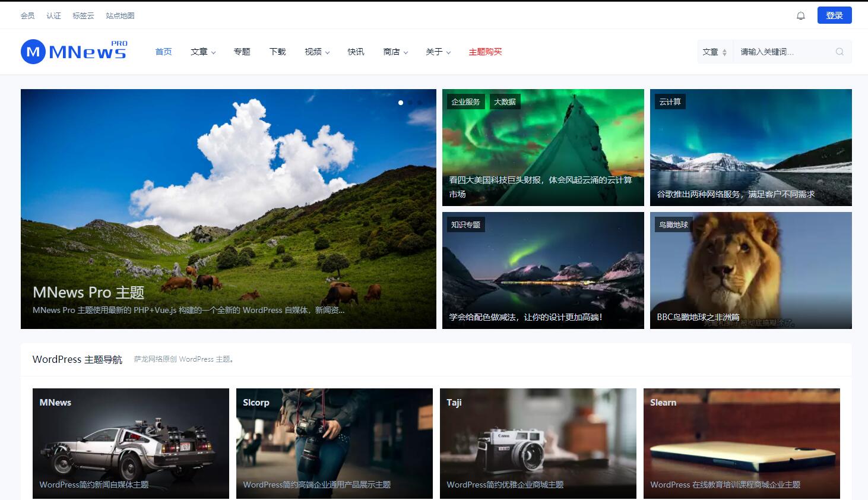868x500 pixels.
Task: Expand the 视频 navigation dropdown
Action: pos(317,52)
